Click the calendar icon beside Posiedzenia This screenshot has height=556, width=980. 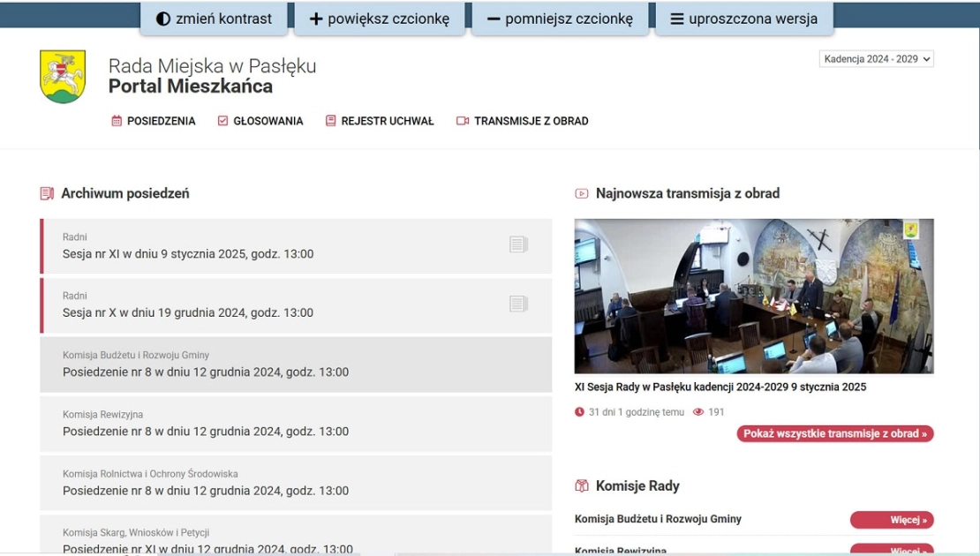tap(117, 121)
